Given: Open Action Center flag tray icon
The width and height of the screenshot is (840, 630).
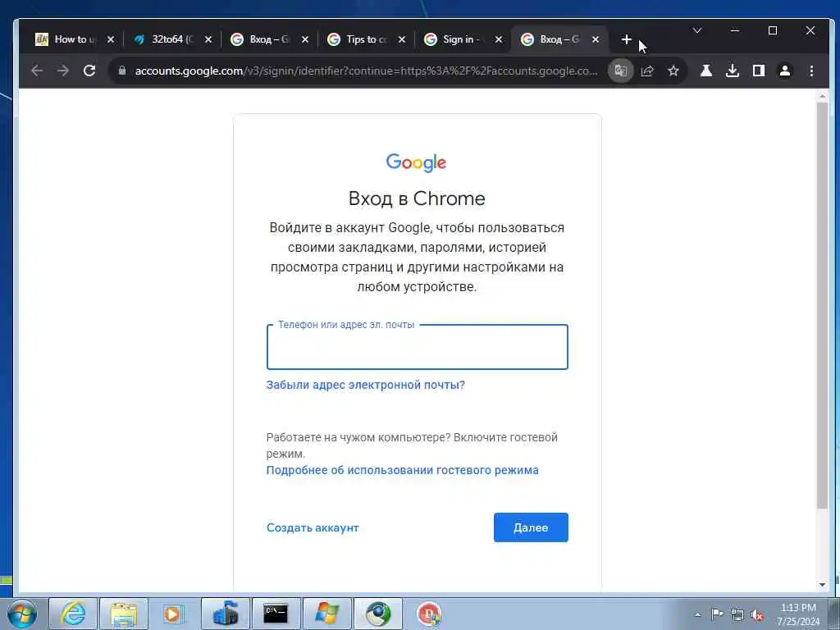Looking at the screenshot, I should tap(717, 614).
